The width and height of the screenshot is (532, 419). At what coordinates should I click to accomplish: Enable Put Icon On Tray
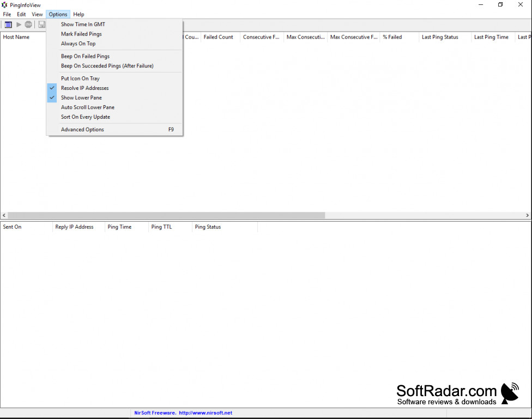[114, 78]
